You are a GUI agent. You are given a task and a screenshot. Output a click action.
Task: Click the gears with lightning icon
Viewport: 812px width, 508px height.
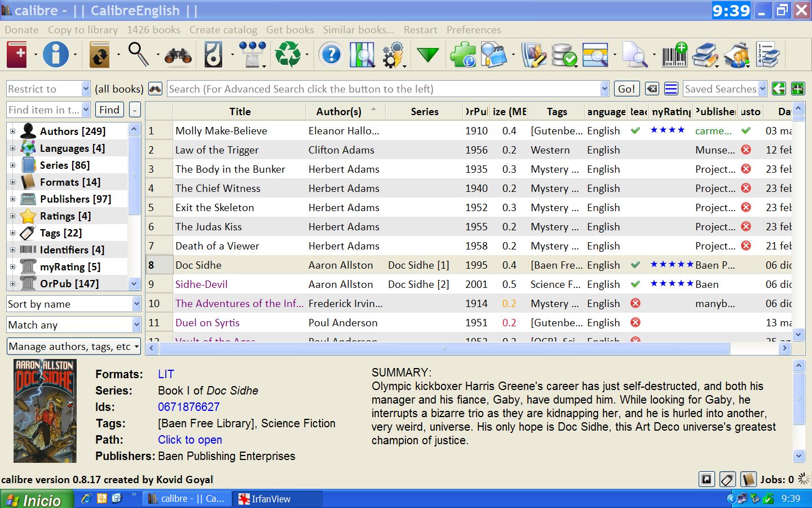click(x=393, y=55)
